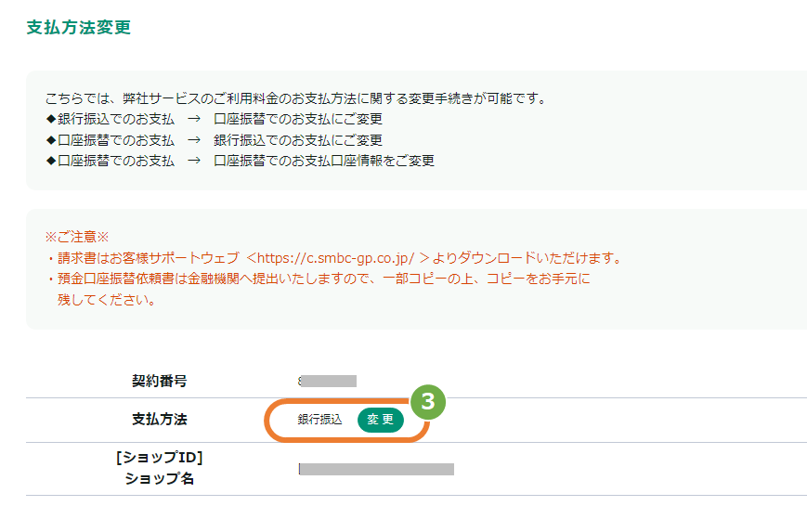807x532 pixels.
Task: Click the 契約番号 label
Action: tap(160, 381)
